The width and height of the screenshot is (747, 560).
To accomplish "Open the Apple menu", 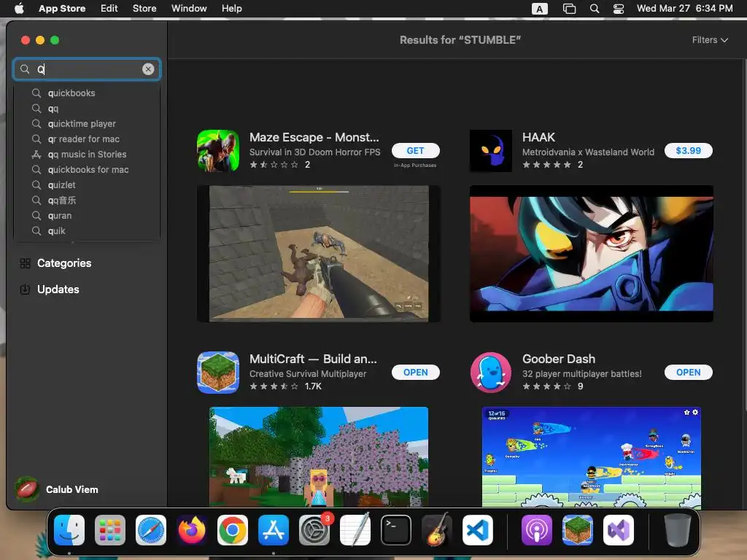I will point(19,9).
